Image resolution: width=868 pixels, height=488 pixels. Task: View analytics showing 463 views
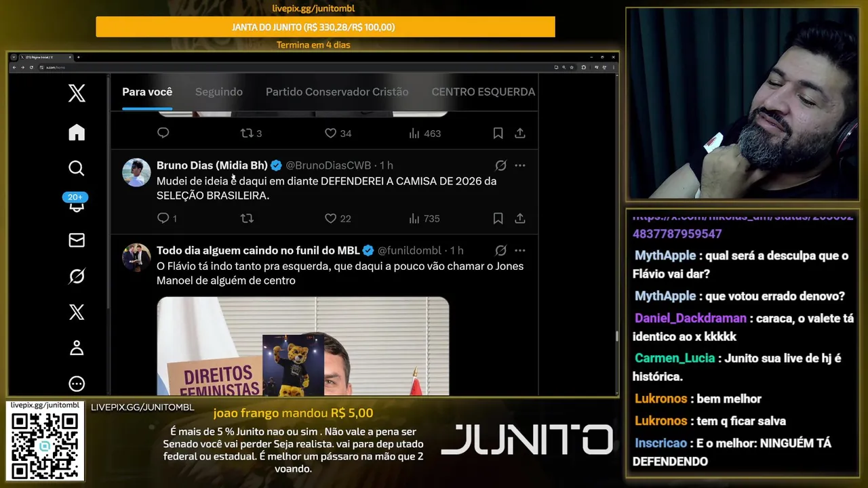[x=425, y=134]
